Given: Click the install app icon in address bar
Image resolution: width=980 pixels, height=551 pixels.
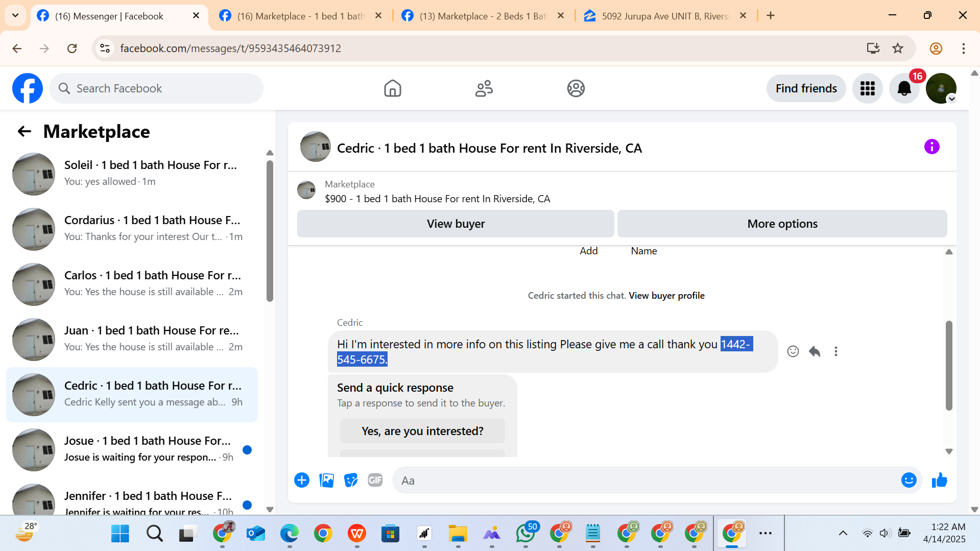Looking at the screenshot, I should [x=873, y=49].
